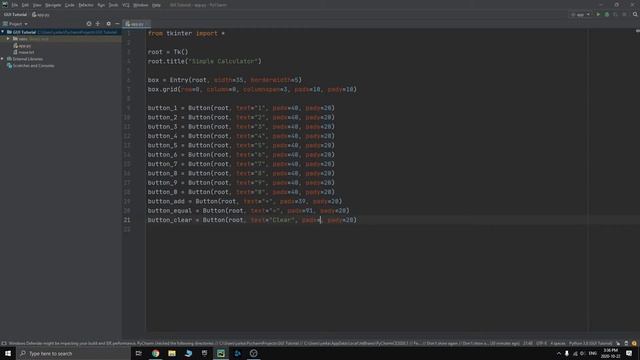Click GUI Tutorial breadcrumb in navigation bar
640x360 pixels.
[15, 15]
